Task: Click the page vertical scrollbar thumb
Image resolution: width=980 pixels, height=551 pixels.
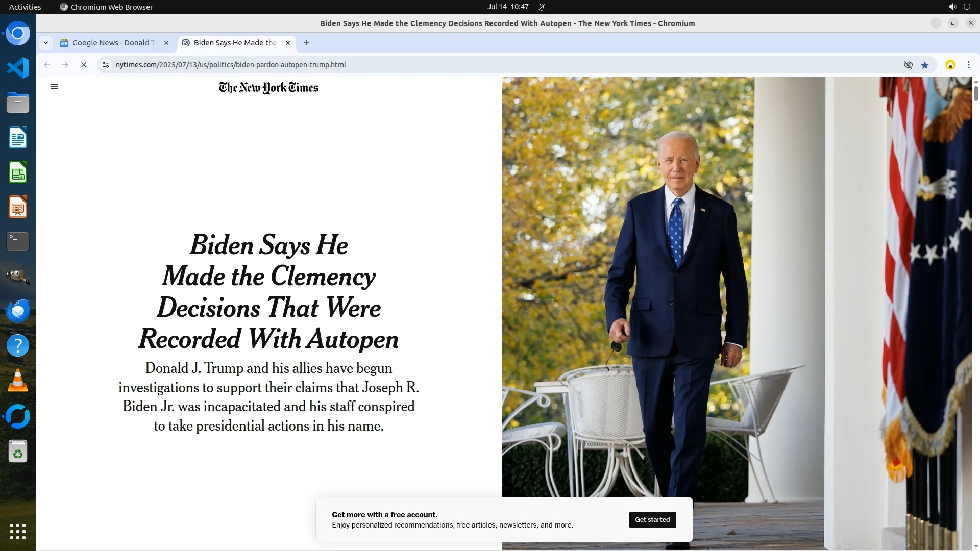Action: pyautogui.click(x=976, y=93)
